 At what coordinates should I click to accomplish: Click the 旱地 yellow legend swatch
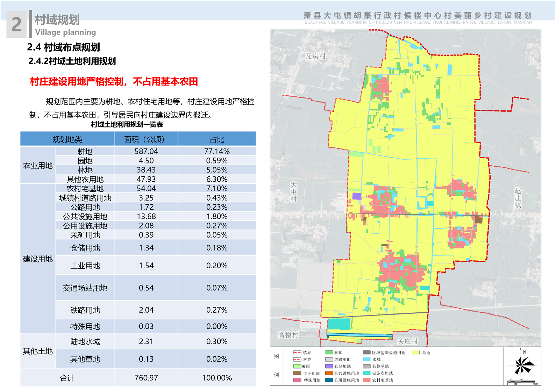click(x=415, y=353)
